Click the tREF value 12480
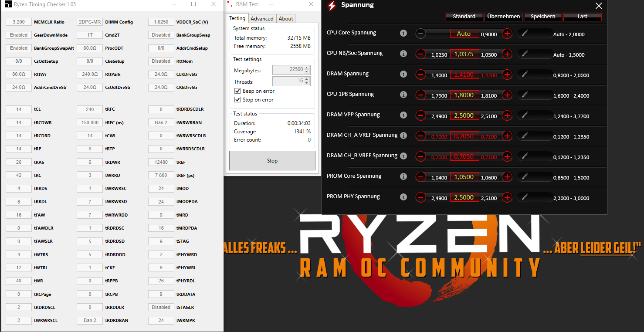Image resolution: width=644 pixels, height=332 pixels. pos(161,162)
